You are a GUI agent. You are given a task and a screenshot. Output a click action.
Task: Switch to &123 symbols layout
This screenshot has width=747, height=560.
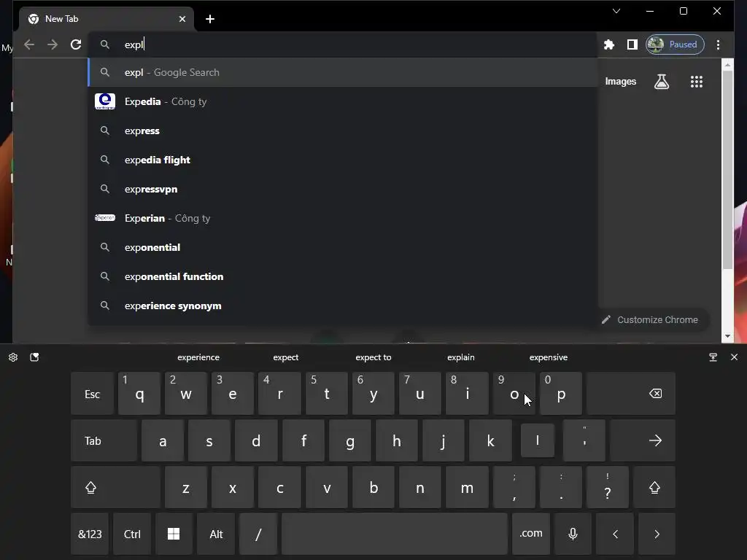pos(90,534)
